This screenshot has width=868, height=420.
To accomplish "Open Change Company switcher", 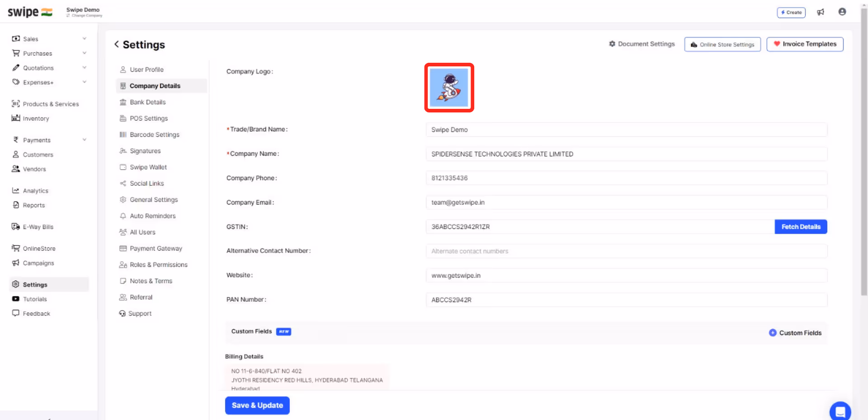I will point(85,15).
